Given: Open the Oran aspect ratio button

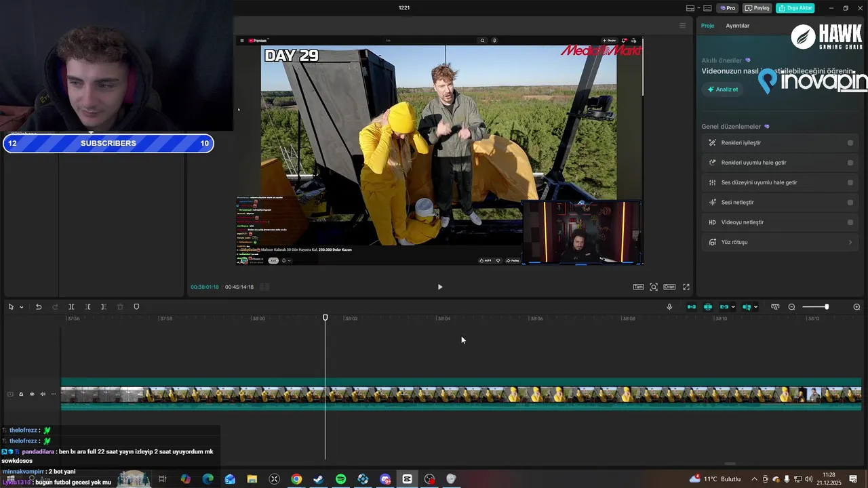Looking at the screenshot, I should click(x=669, y=287).
